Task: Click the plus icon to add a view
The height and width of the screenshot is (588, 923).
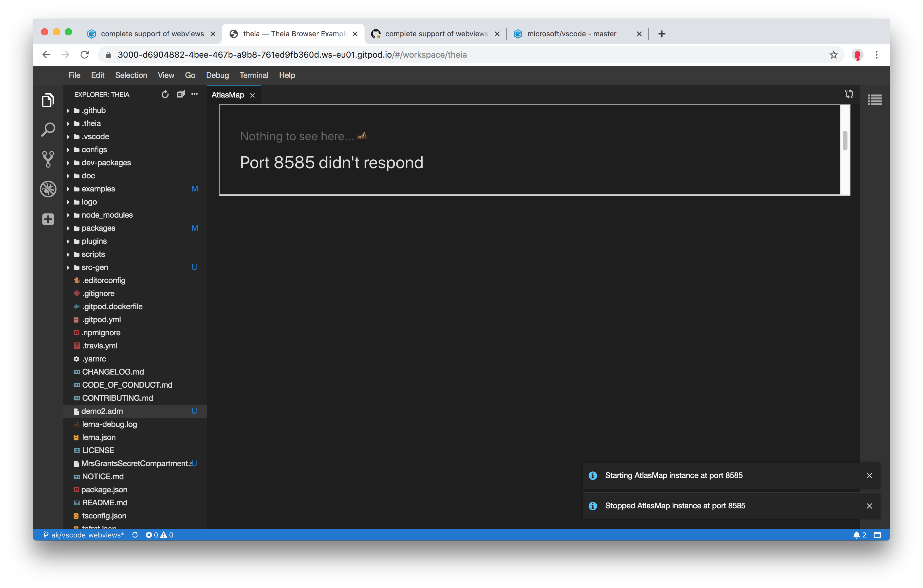Action: pyautogui.click(x=48, y=219)
